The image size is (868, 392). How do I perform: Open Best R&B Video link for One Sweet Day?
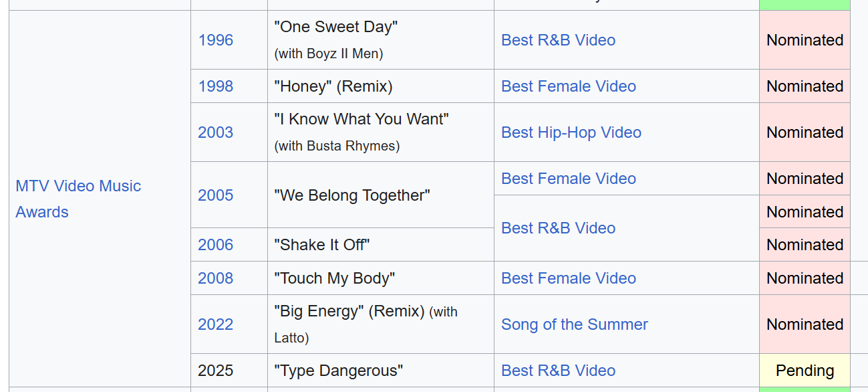pos(558,40)
